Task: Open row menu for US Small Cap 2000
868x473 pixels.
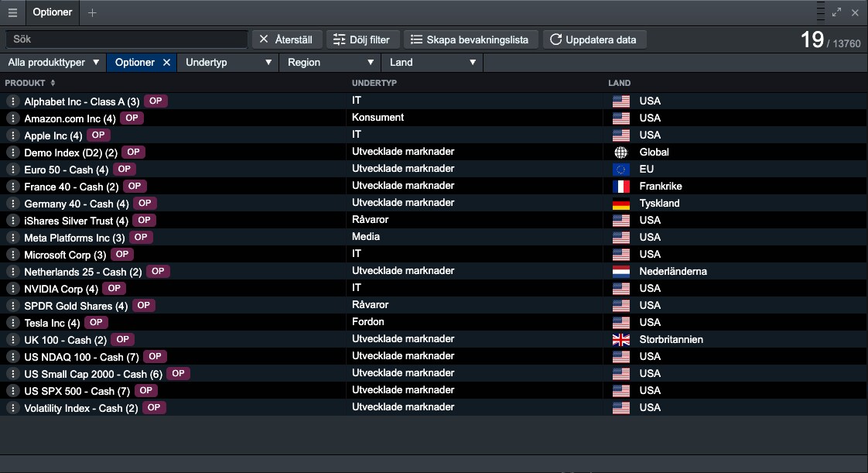Action: click(12, 374)
